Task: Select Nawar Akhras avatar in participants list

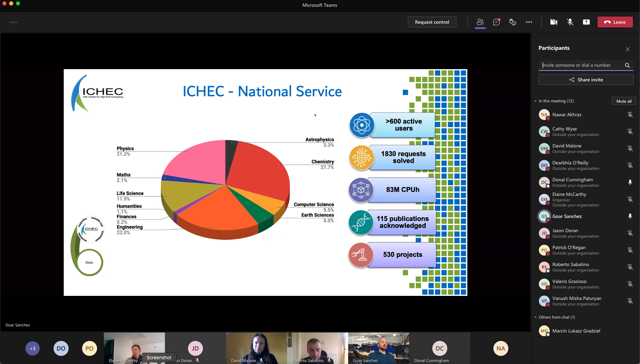Action: pos(544,115)
